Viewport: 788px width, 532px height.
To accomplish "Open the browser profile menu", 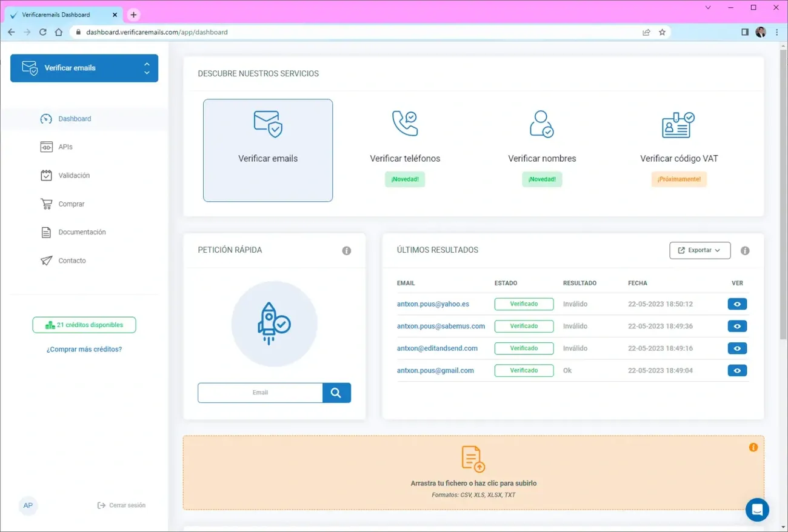I will point(761,32).
